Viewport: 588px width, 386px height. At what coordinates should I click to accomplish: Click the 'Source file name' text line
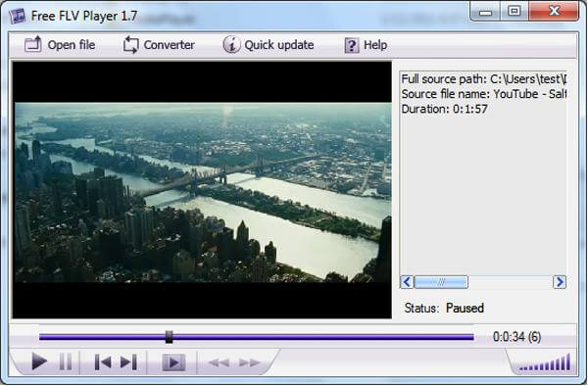point(484,94)
